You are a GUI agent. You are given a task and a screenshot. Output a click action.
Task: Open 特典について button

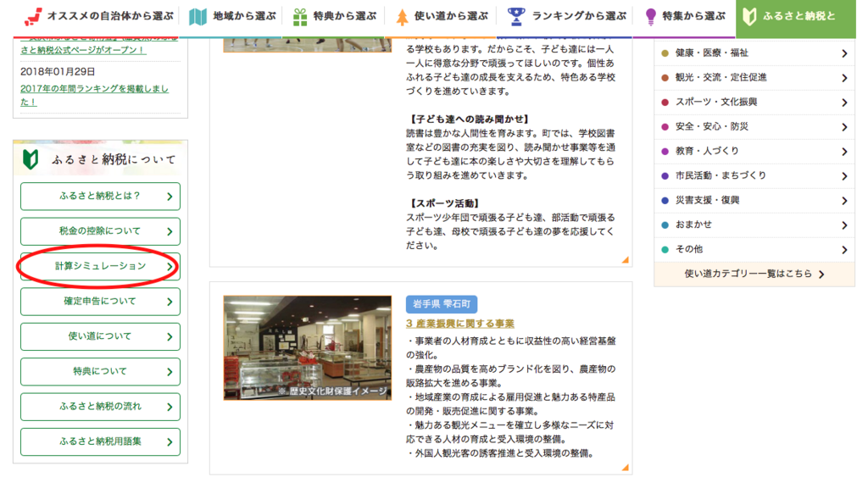[x=100, y=371]
